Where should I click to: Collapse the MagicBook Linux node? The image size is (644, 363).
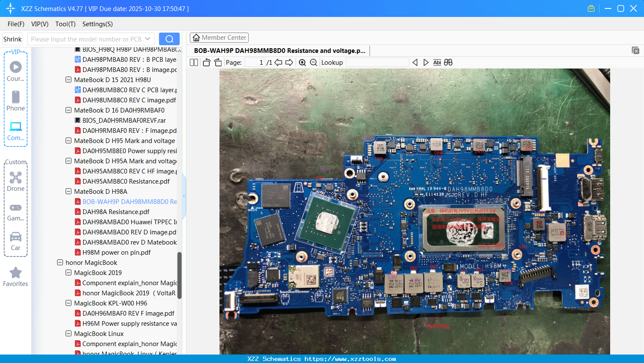69,333
